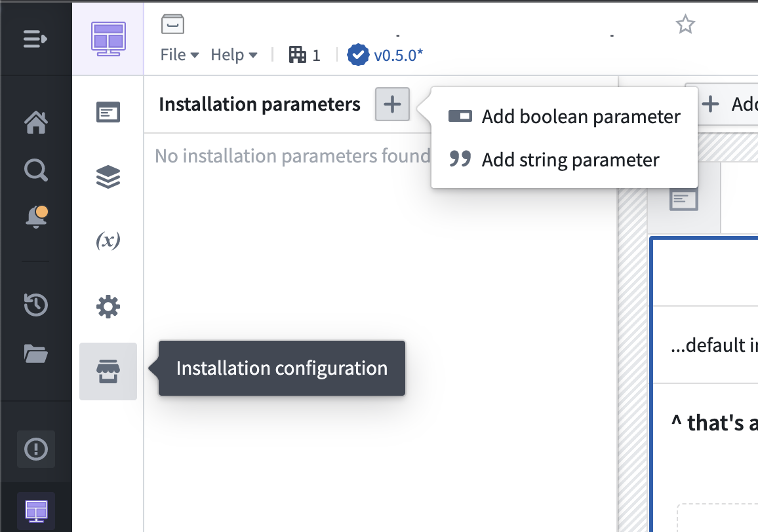This screenshot has height=532, width=758.
Task: Click the organization count 1
Action: tap(316, 55)
